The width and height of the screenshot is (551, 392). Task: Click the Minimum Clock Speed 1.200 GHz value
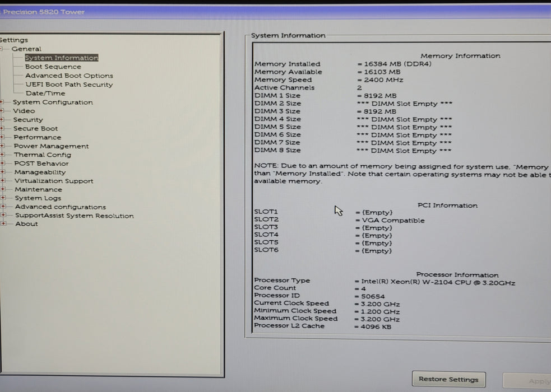coord(377,311)
